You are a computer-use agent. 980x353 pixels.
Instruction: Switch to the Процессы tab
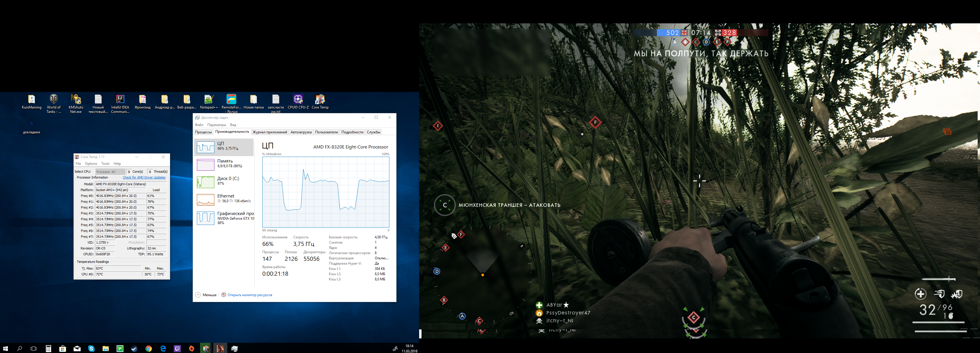[203, 132]
